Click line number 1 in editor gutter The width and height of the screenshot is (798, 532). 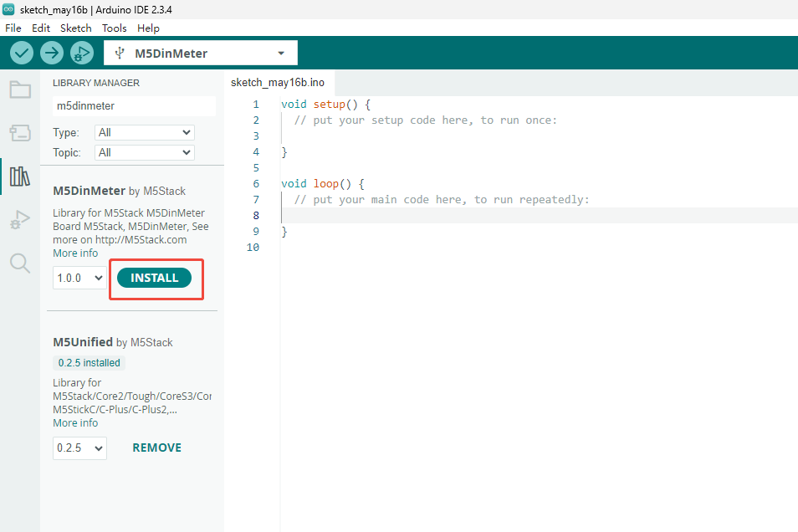tap(256, 105)
